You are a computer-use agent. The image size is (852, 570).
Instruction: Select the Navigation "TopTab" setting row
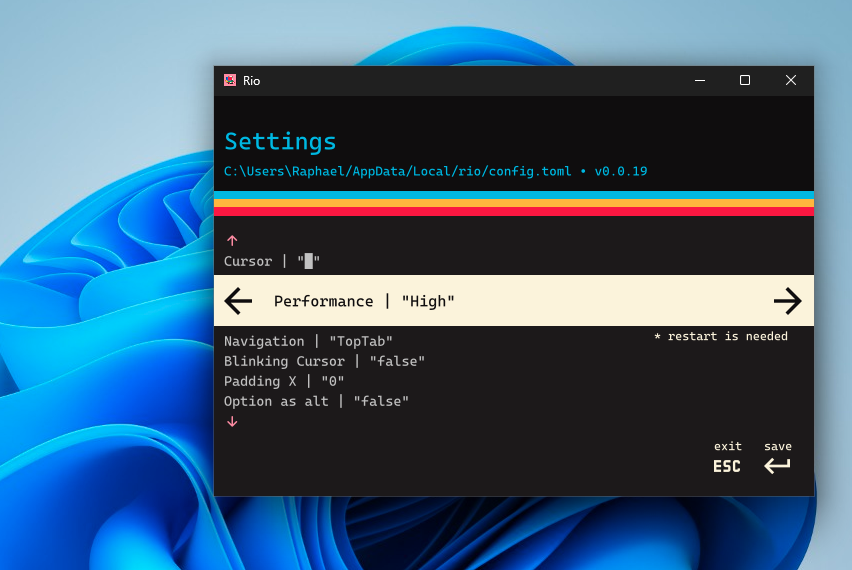coord(308,341)
